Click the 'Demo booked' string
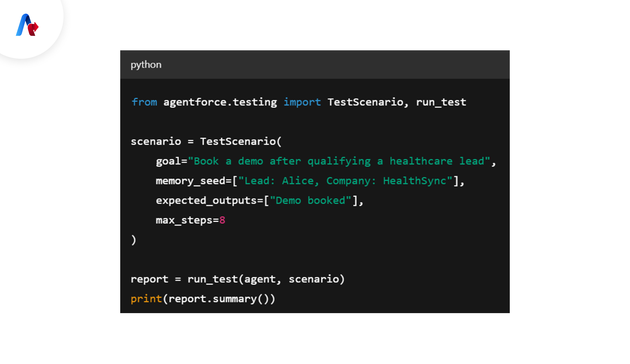 [x=311, y=201]
